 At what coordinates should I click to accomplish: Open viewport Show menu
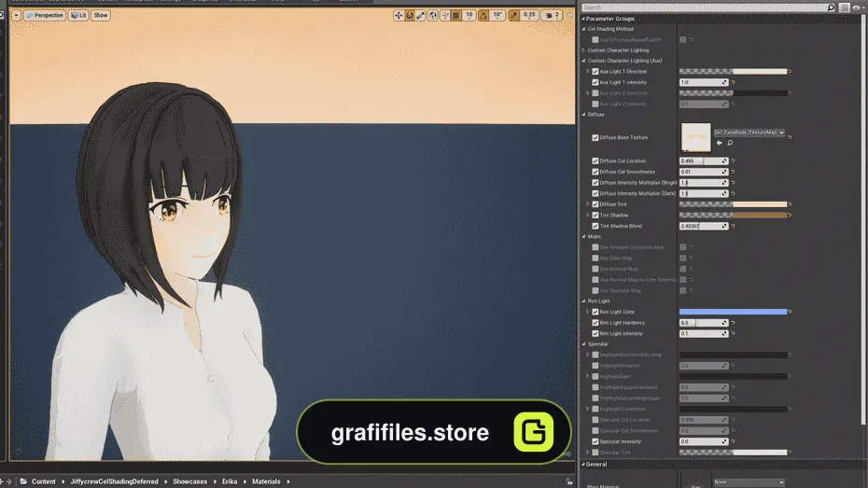(101, 16)
